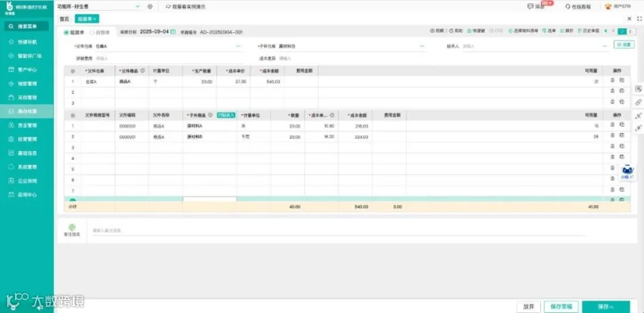Click the parent table column settings gear
This screenshot has width=644, height=313.
(x=73, y=71)
